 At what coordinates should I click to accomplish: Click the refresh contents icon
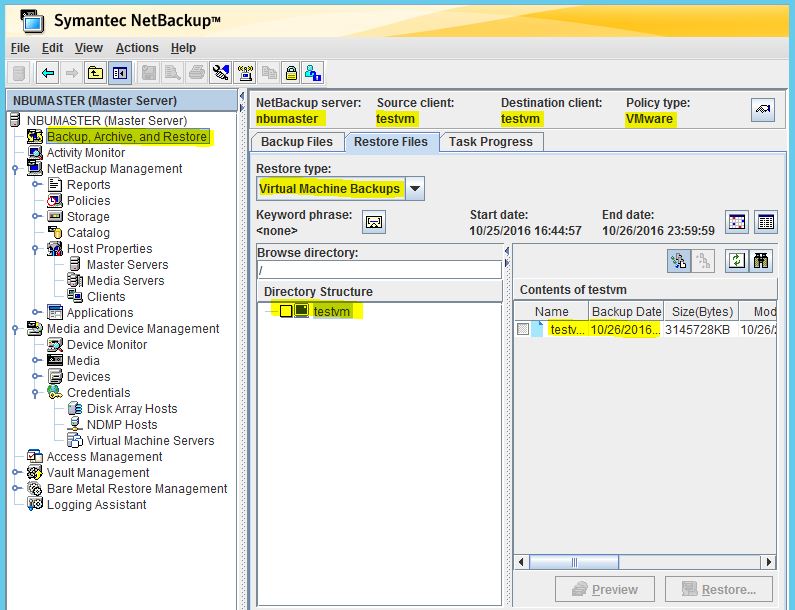coord(736,261)
